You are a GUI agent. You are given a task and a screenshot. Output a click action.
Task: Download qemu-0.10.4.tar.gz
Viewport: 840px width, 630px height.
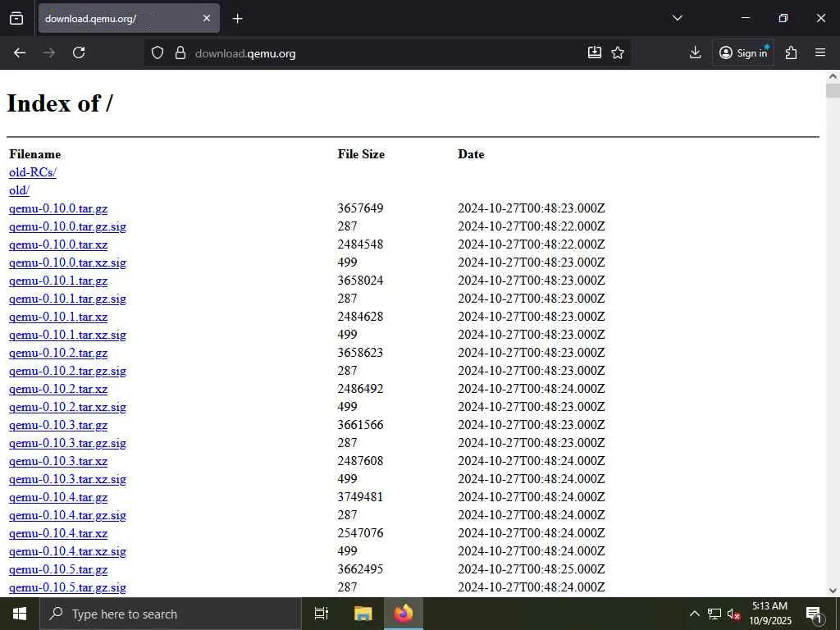click(58, 497)
